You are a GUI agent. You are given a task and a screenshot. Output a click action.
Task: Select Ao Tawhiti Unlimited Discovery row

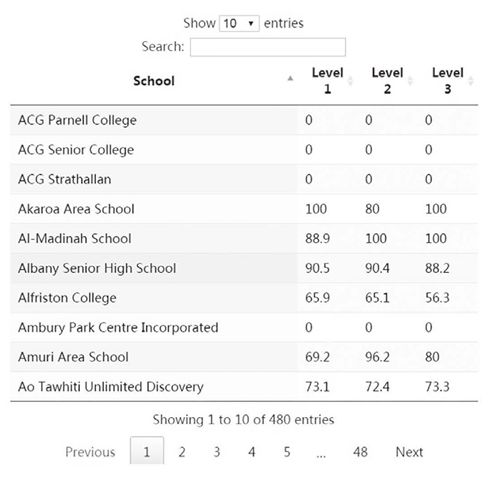click(244, 387)
